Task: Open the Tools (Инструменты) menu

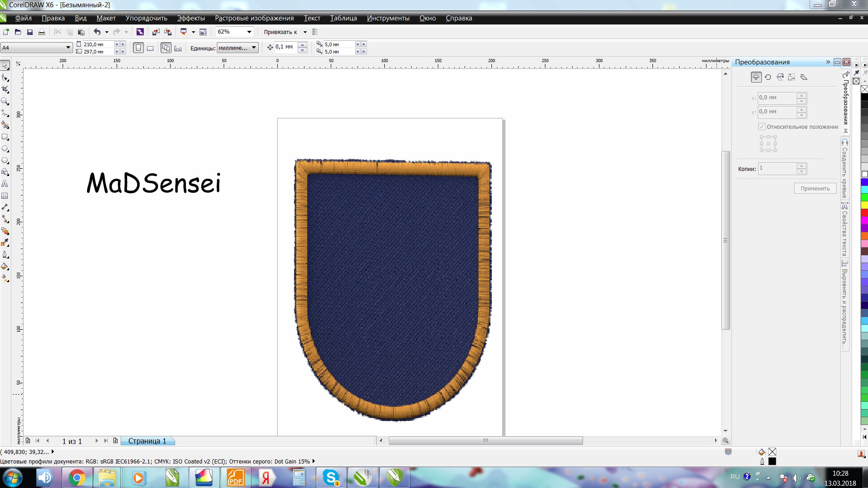Action: (388, 18)
